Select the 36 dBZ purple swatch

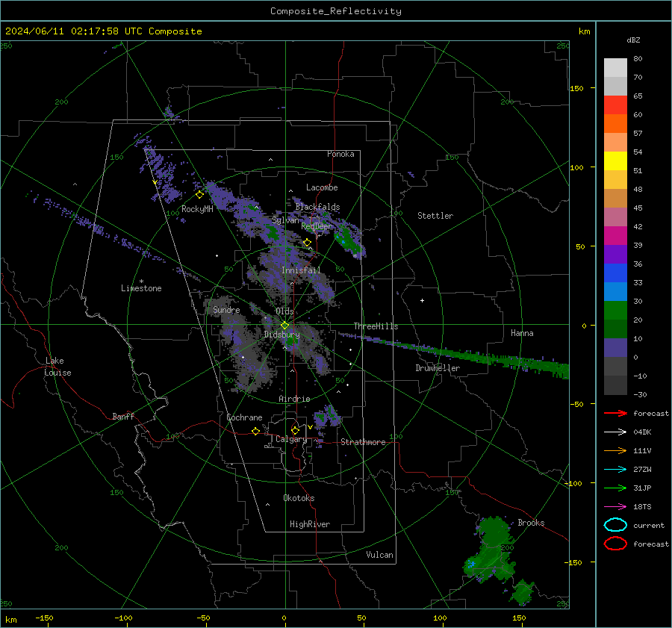pos(615,254)
